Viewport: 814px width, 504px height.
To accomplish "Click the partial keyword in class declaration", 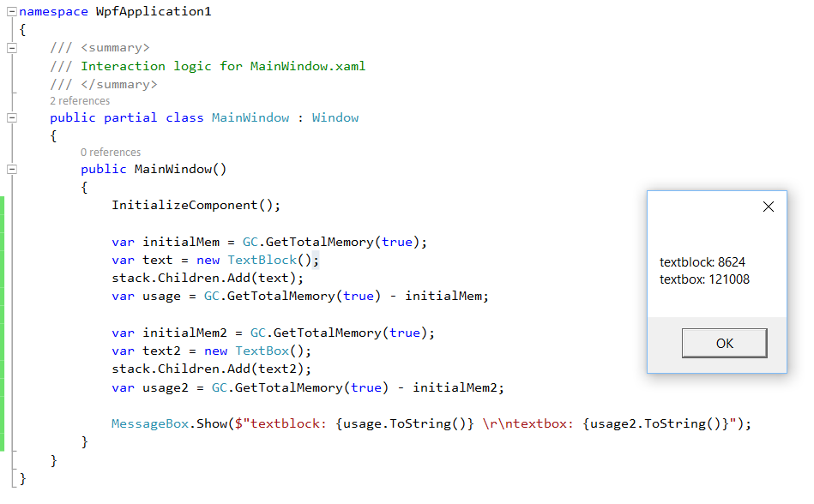I will pyautogui.click(x=130, y=117).
